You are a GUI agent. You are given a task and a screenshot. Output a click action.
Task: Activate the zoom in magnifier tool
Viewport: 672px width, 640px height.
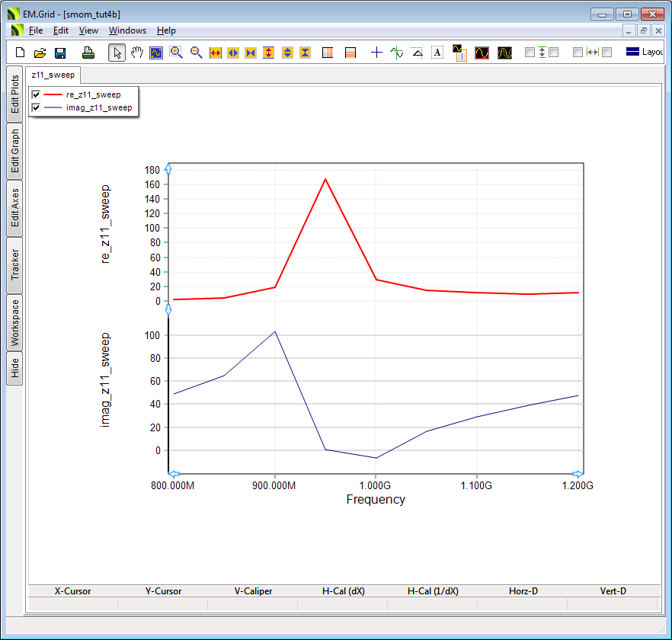(x=176, y=53)
